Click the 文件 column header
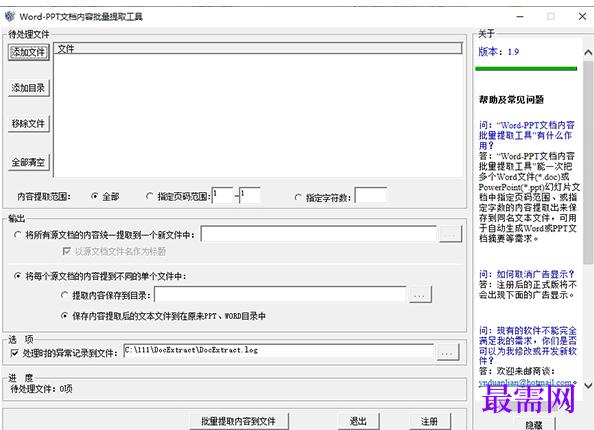 click(258, 48)
